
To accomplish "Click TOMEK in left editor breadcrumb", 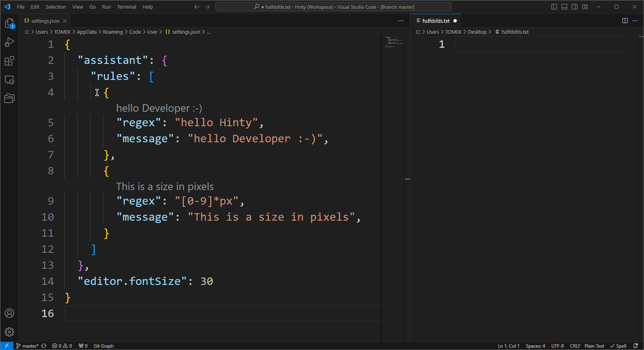I will click(x=62, y=32).
